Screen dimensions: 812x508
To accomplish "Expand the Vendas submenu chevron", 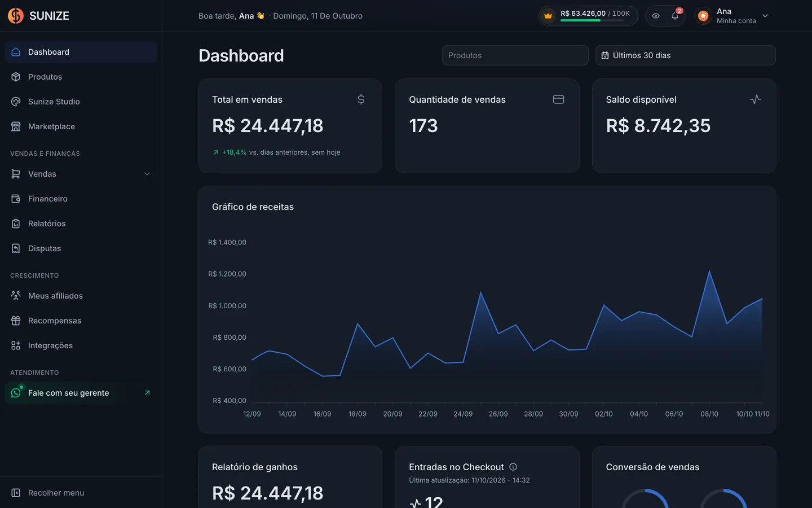I will 147,174.
